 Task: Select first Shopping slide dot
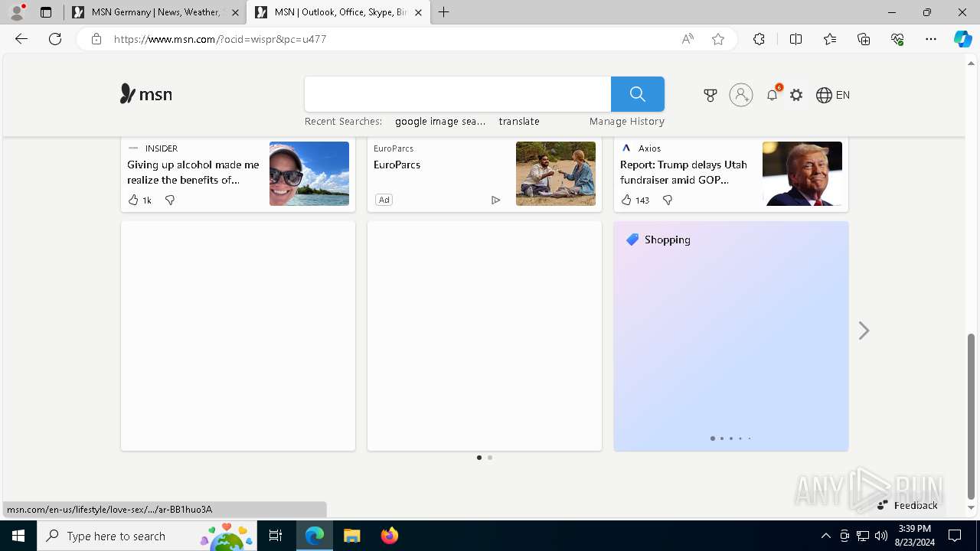point(713,439)
